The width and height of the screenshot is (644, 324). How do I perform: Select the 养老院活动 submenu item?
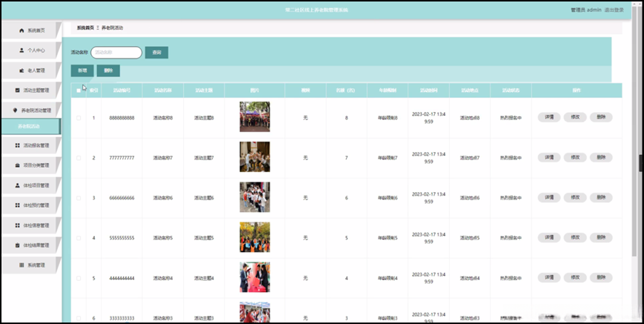[31, 126]
